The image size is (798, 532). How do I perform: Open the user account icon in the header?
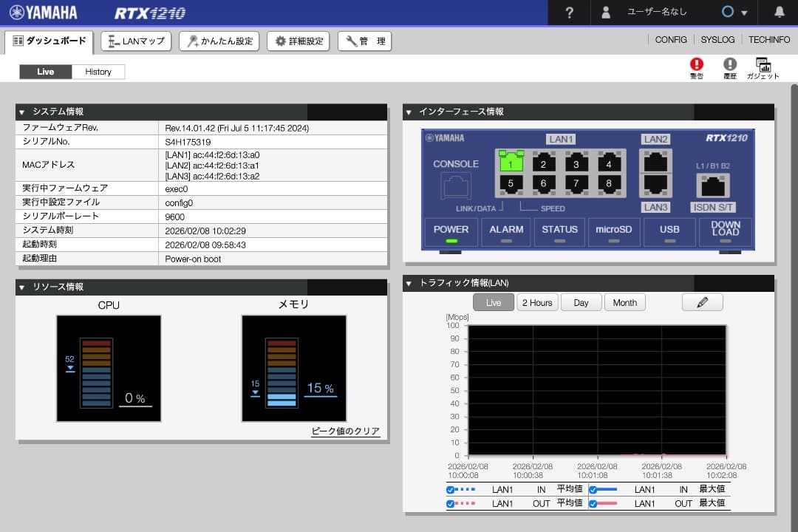click(x=606, y=12)
